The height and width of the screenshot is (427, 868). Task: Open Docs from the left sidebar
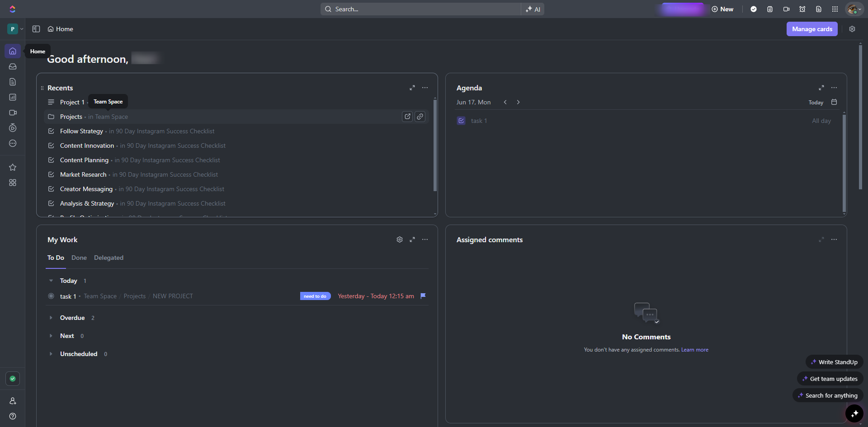pos(13,82)
